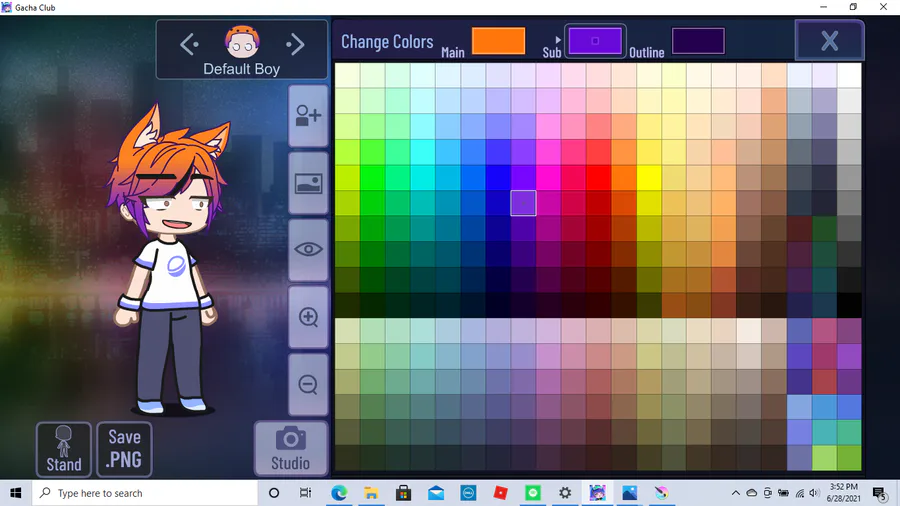Open OneDrive cloud tray icon
The width and height of the screenshot is (900, 506).
pos(751,493)
